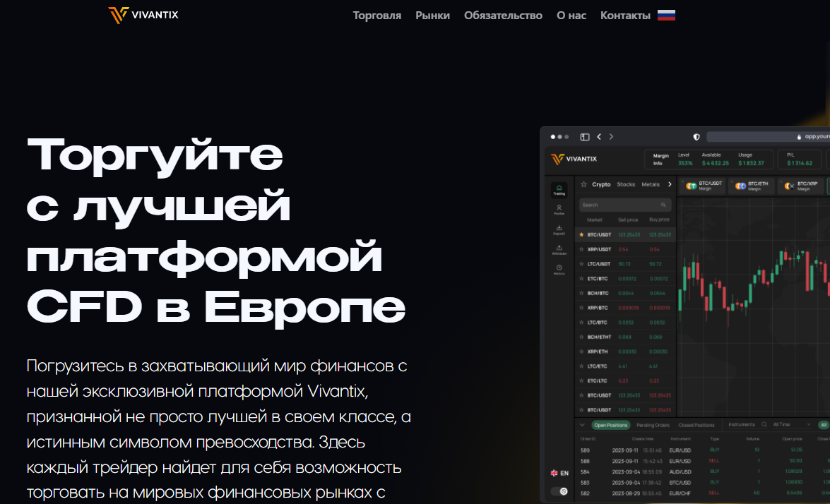Open the Russian flag language selector
830x504 pixels.
tap(666, 16)
